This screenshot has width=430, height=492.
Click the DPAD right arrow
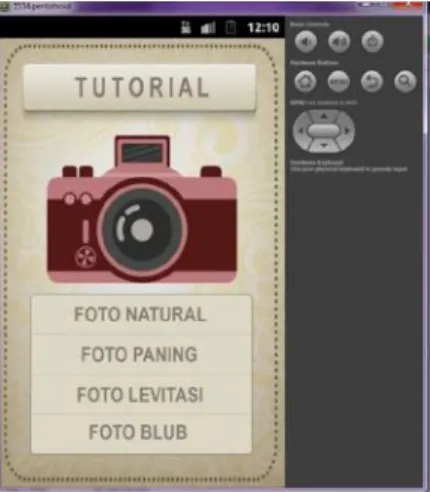(347, 131)
